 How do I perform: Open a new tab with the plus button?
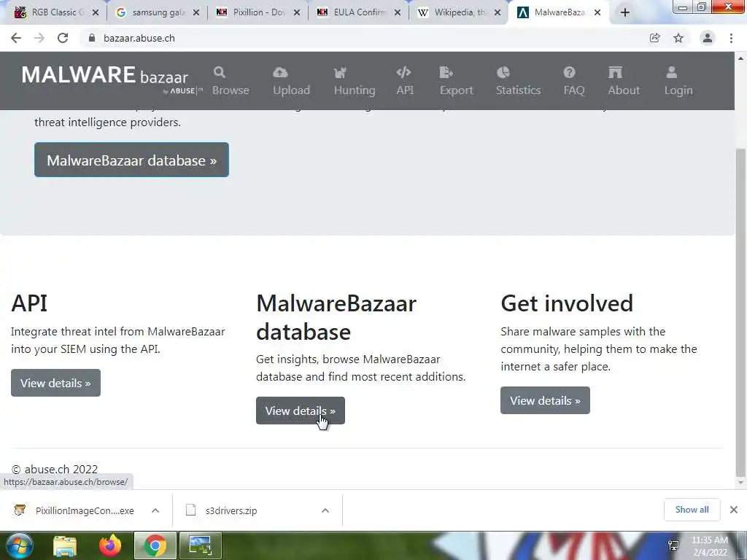625,12
